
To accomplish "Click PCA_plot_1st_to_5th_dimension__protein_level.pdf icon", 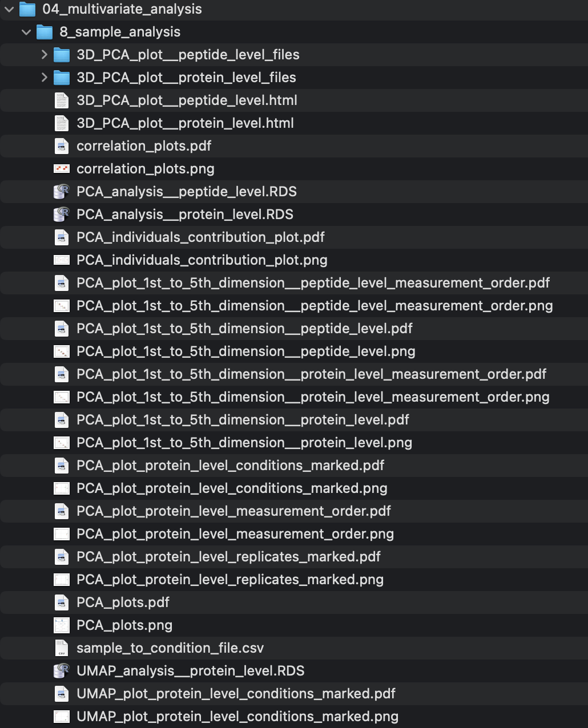I will (x=62, y=420).
